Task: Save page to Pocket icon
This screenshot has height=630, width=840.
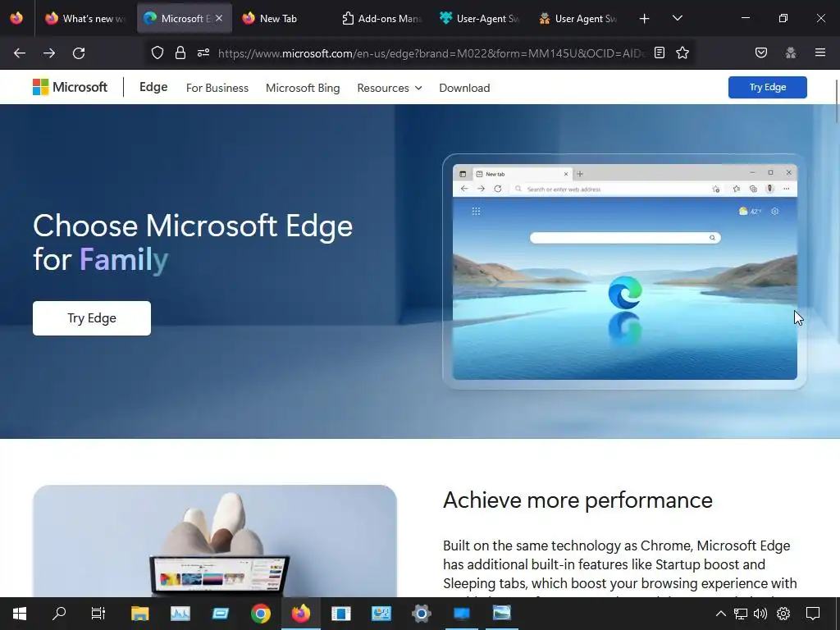Action: [x=761, y=52]
